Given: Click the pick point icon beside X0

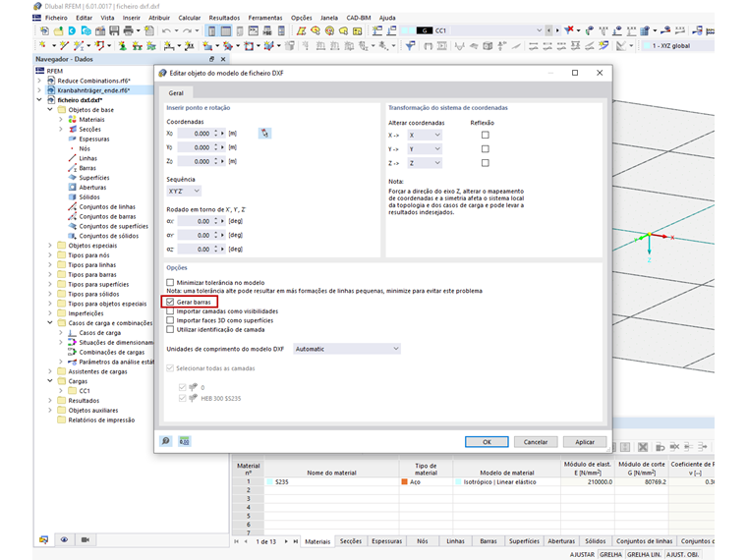Looking at the screenshot, I should point(264,134).
